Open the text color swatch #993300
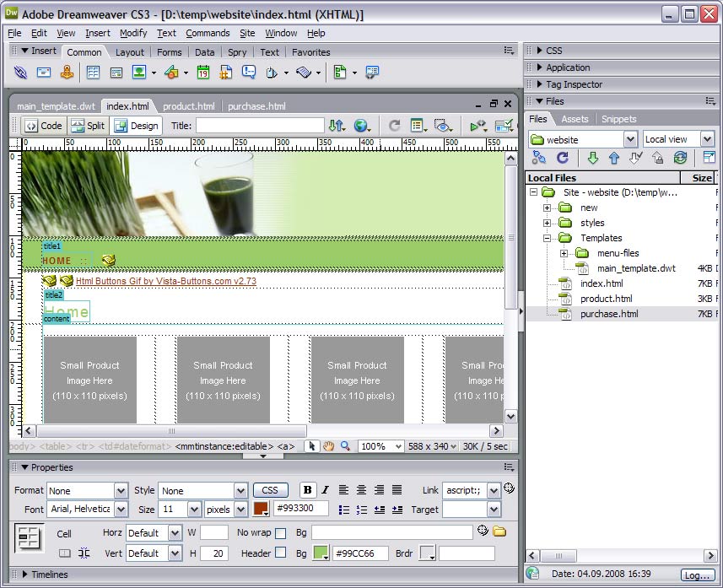The width and height of the screenshot is (723, 588). 261,509
